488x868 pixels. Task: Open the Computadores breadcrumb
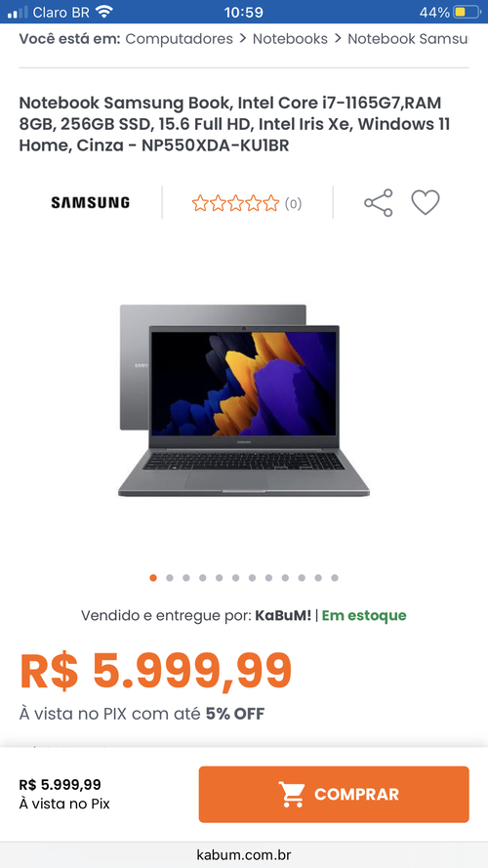(x=180, y=39)
